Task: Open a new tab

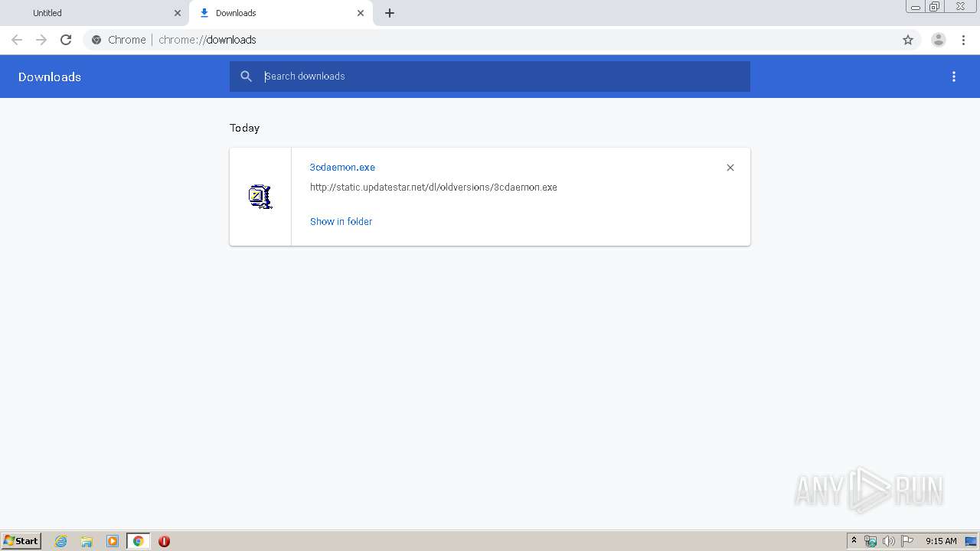Action: click(x=390, y=13)
